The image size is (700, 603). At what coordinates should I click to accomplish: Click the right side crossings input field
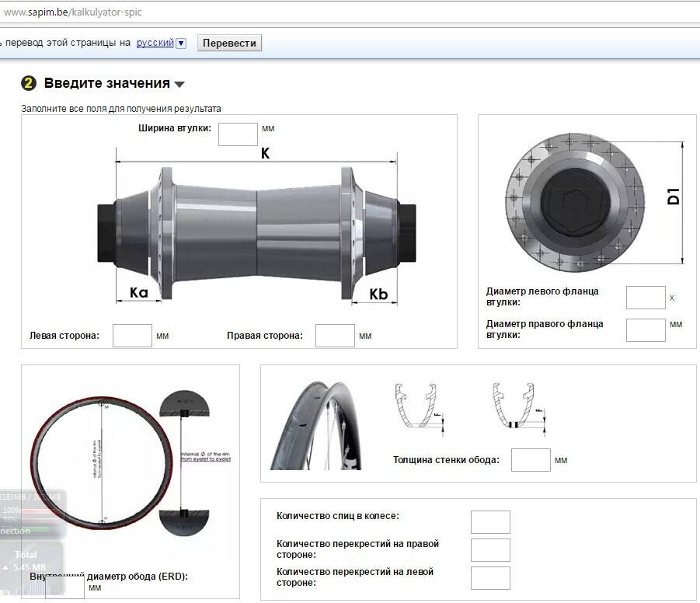[490, 550]
